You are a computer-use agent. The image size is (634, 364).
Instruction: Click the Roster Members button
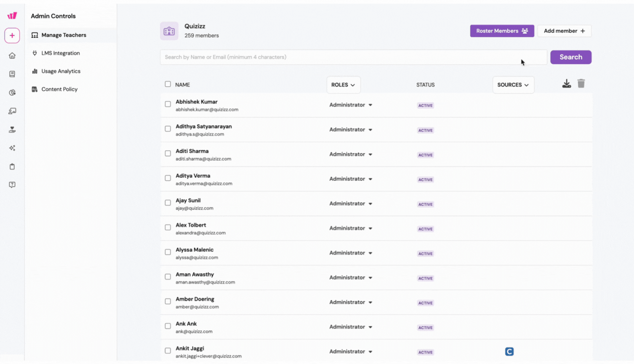coord(502,31)
